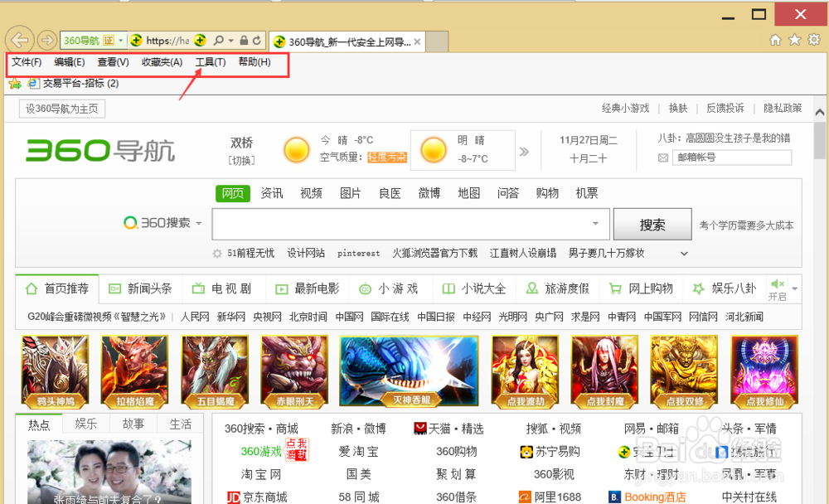Switch to 小说大全 navigation tab
Image resolution: width=829 pixels, height=504 pixels.
(474, 288)
